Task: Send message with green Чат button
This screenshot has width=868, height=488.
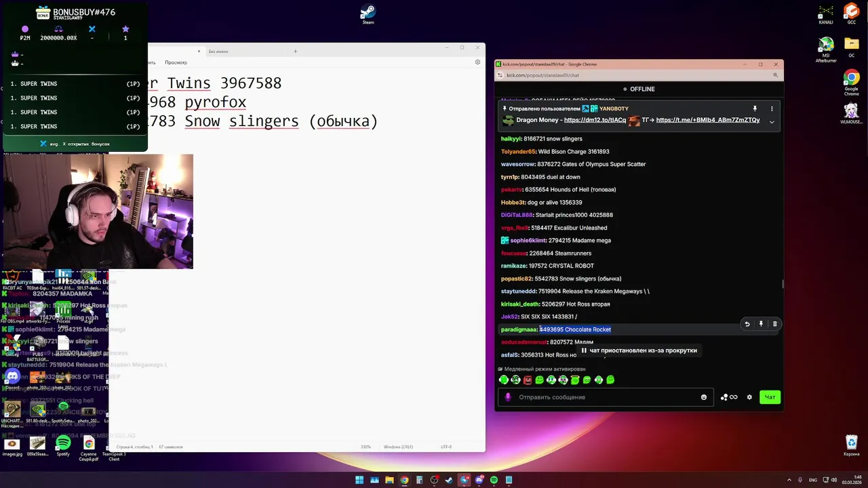Action: coord(770,397)
